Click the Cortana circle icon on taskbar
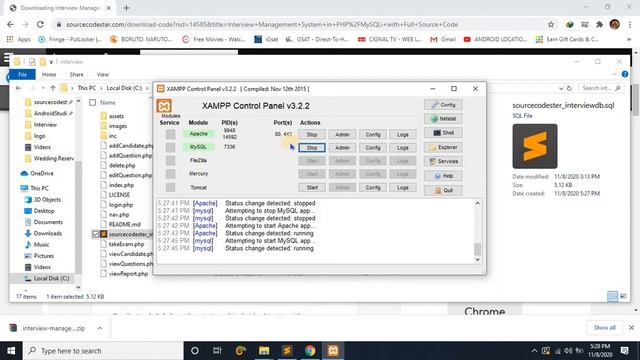Screen dimensions: 640x360 pos(195,351)
